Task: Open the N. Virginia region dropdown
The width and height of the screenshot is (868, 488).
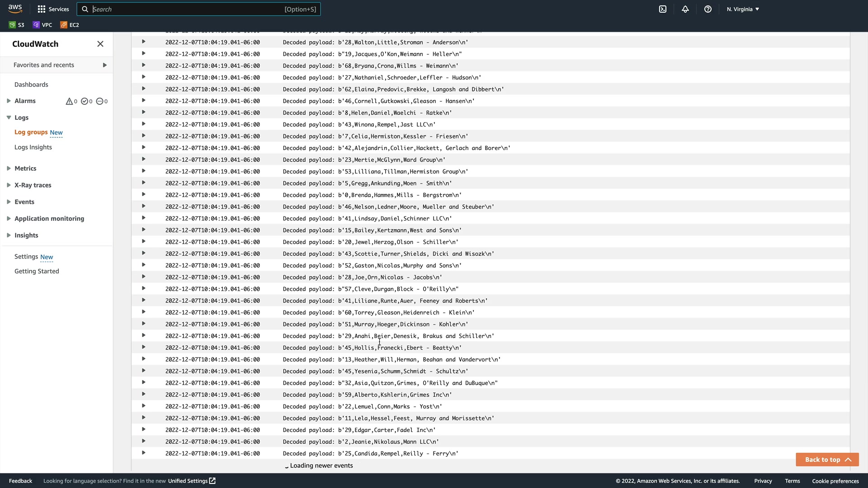Action: pyautogui.click(x=743, y=9)
